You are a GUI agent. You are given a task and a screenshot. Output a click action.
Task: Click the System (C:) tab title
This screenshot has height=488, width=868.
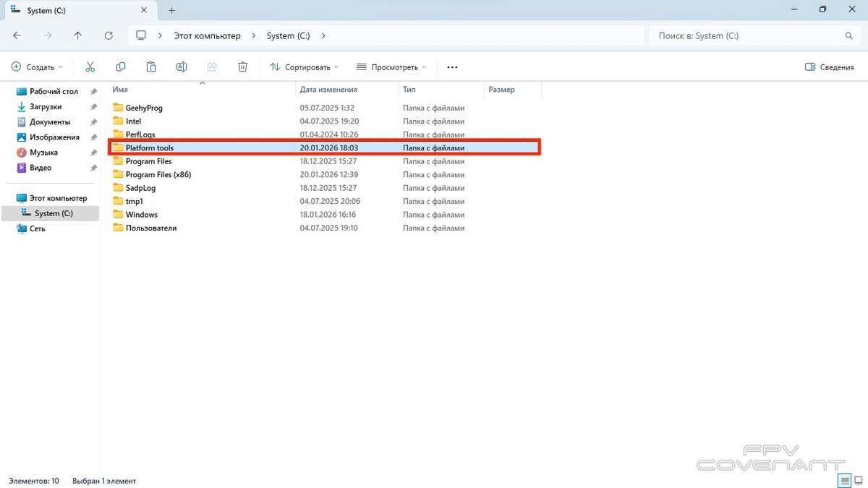point(46,11)
